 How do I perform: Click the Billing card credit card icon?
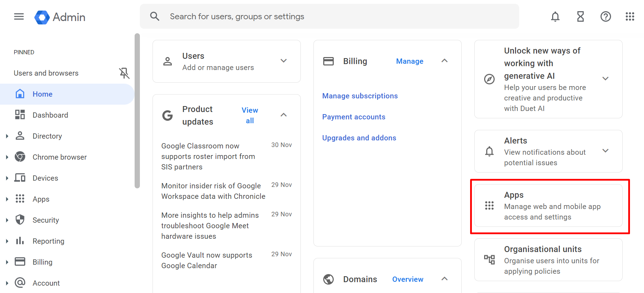coord(328,61)
